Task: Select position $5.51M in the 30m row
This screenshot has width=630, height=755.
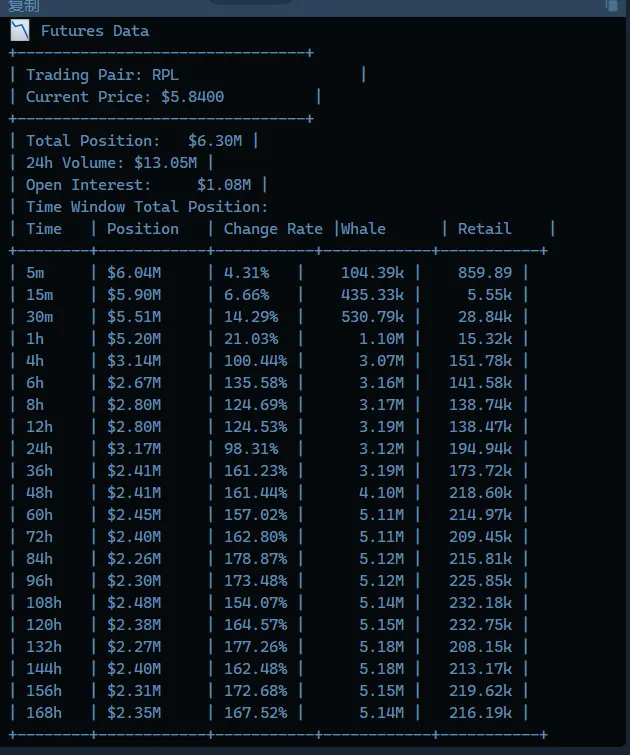Action: pyautogui.click(x=134, y=317)
